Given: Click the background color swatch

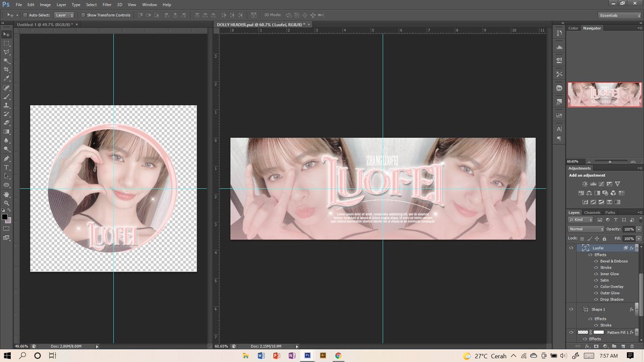Looking at the screenshot, I should coord(9,220).
